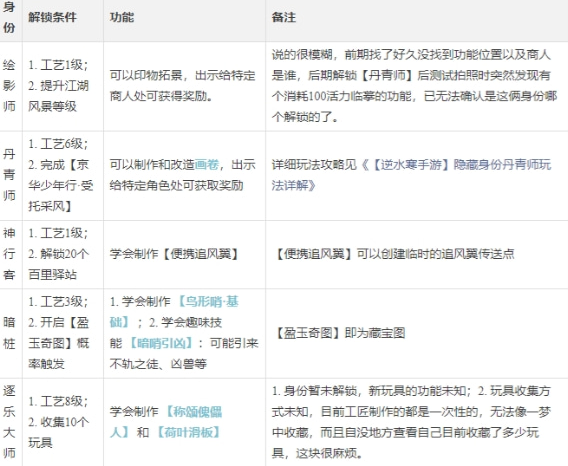This screenshot has width=568, height=466.
Task: Click the 神行客 identity cell
Action: click(x=9, y=254)
